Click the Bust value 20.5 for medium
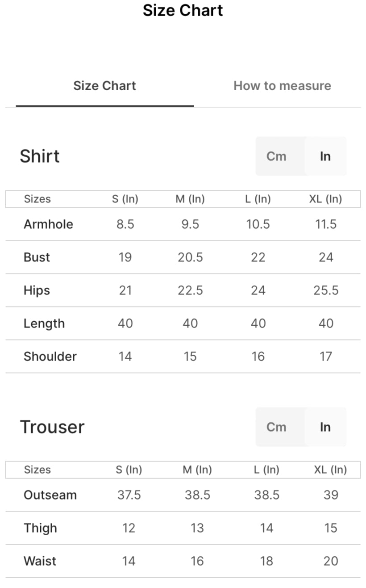The image size is (366, 588). point(190,257)
